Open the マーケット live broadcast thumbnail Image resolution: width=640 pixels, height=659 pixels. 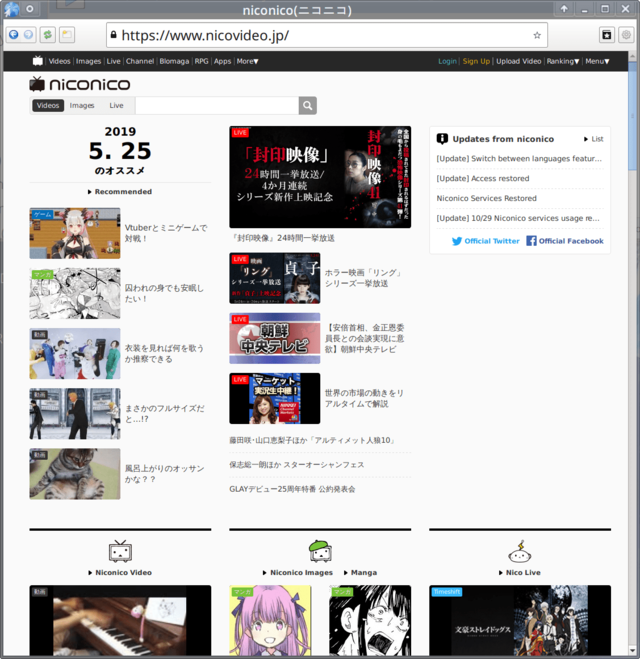point(275,398)
